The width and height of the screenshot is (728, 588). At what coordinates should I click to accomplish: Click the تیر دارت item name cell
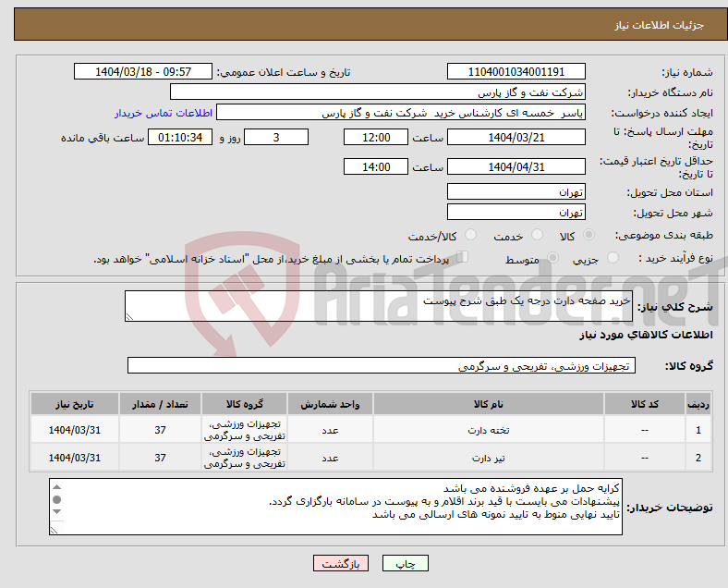pyautogui.click(x=489, y=458)
